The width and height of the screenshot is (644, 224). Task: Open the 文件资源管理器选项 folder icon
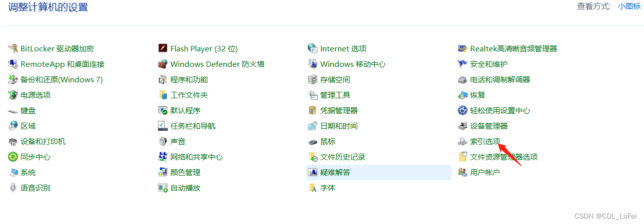tap(462, 157)
